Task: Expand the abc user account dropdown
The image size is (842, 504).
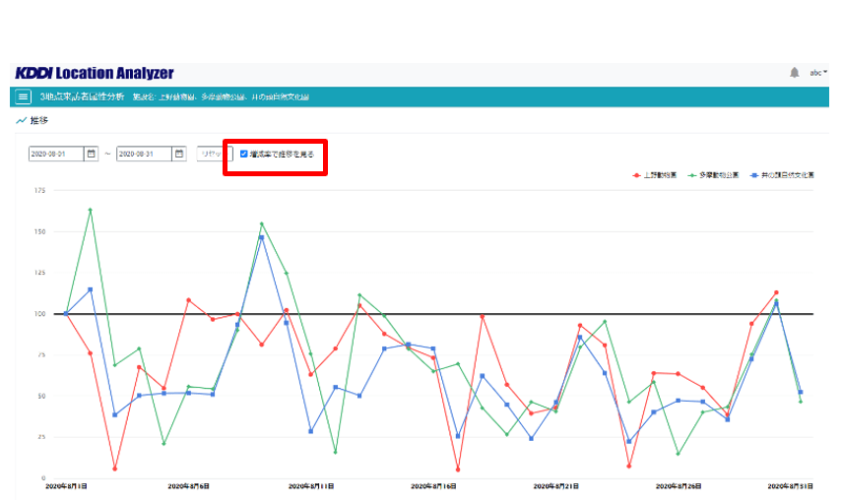Action: (818, 73)
